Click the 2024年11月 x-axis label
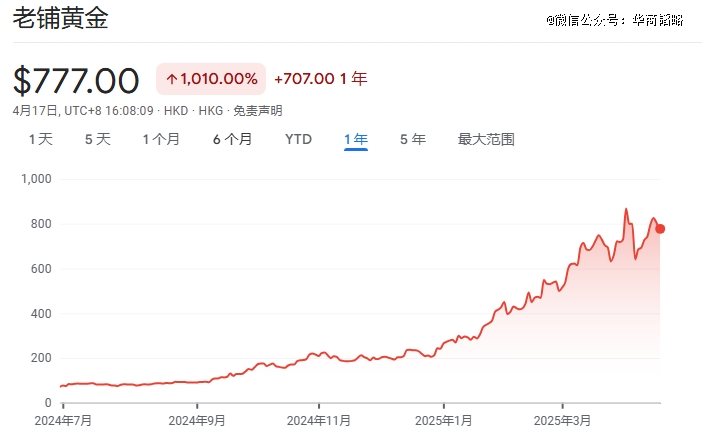This screenshot has width=702, height=443. point(319,421)
